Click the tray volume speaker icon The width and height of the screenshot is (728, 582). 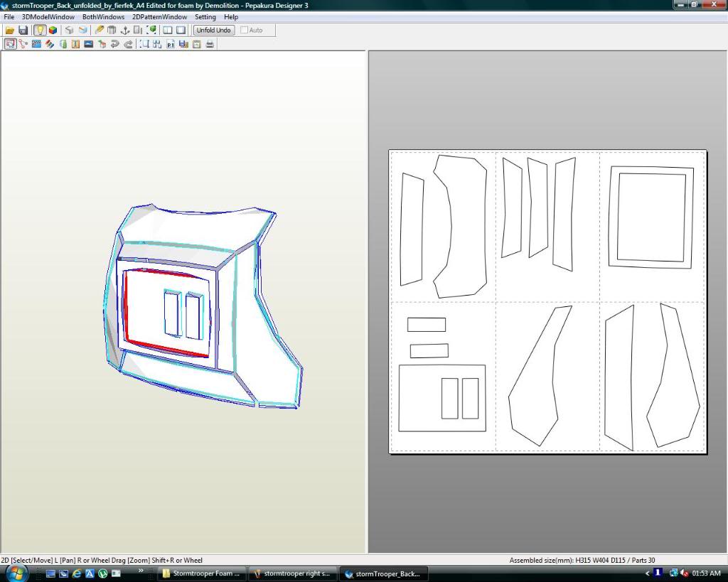[685, 573]
